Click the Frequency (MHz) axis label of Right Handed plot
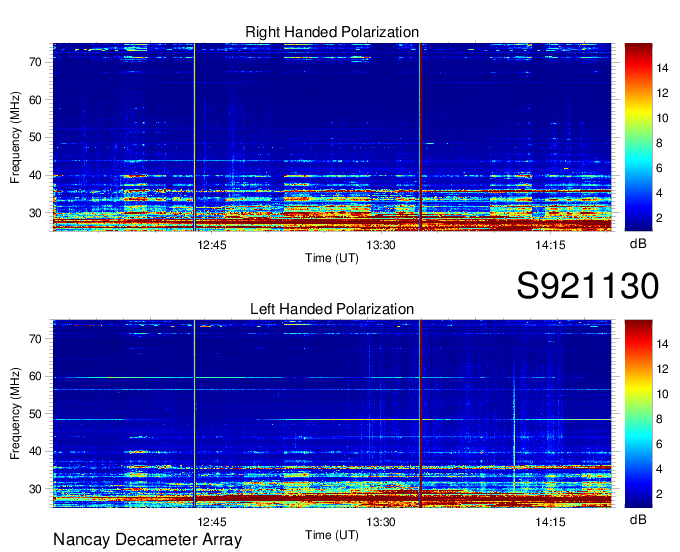The width and height of the screenshot is (680, 552). pyautogui.click(x=15, y=137)
